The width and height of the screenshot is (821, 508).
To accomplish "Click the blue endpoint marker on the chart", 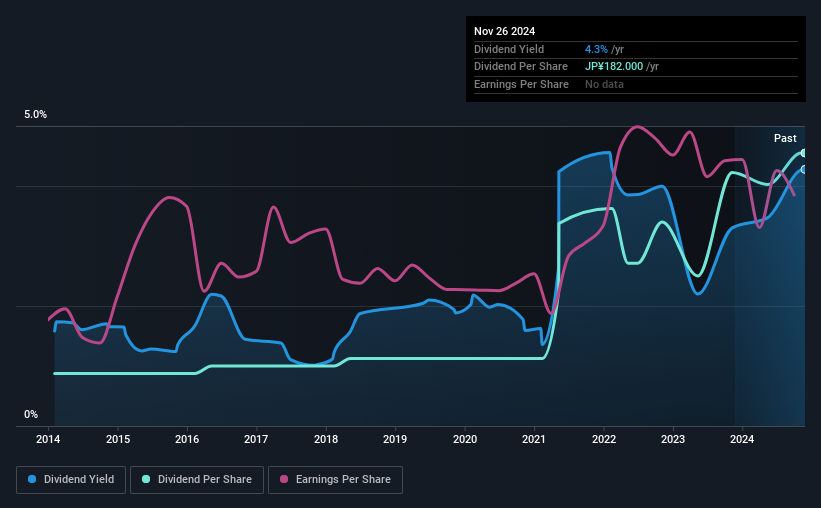I will click(803, 170).
